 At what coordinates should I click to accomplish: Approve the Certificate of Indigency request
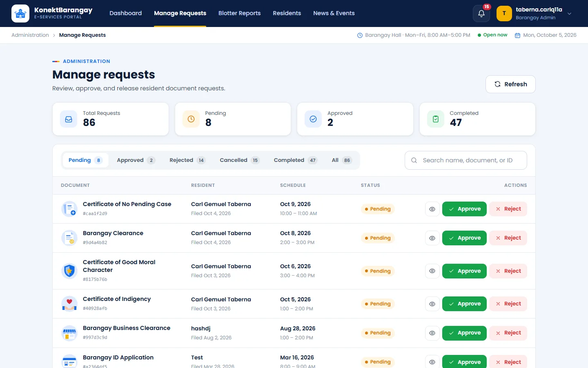click(464, 304)
